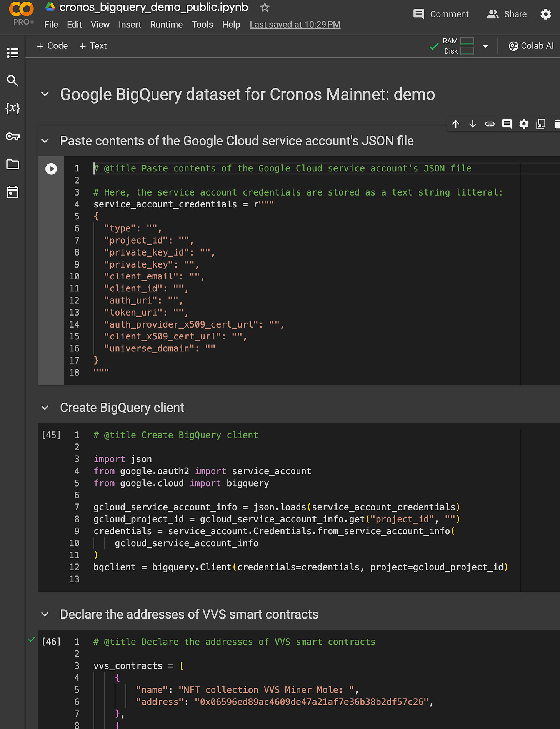The height and width of the screenshot is (729, 560).
Task: Open runtime connection options dropdown arrow
Action: [x=485, y=46]
